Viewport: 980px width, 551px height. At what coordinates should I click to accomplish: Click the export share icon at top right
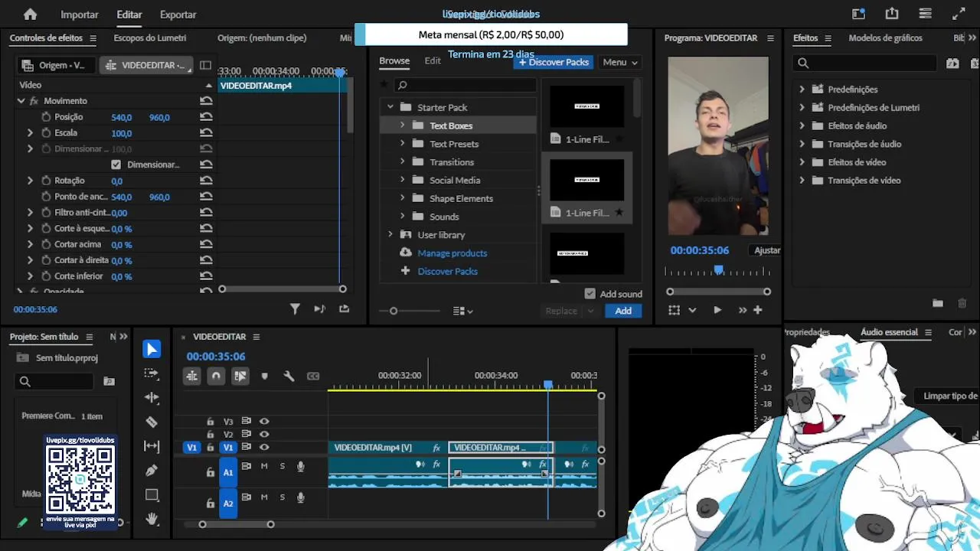892,14
